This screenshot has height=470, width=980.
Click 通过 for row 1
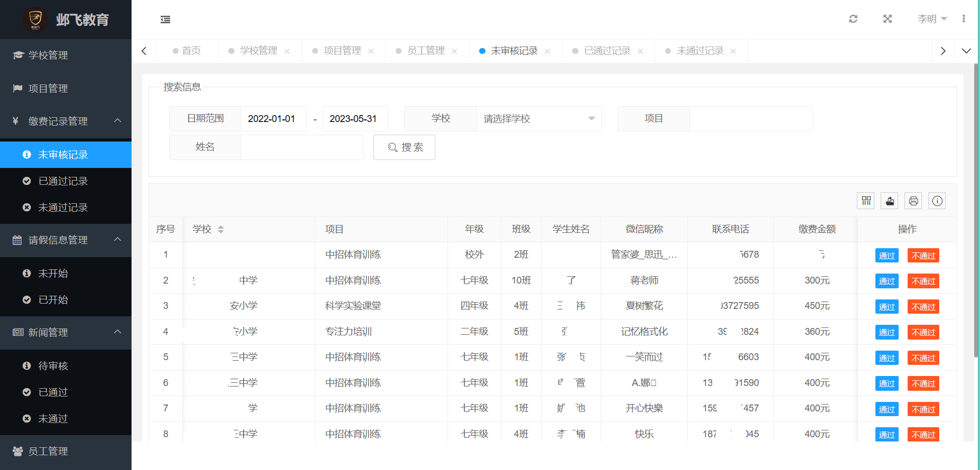pos(886,256)
